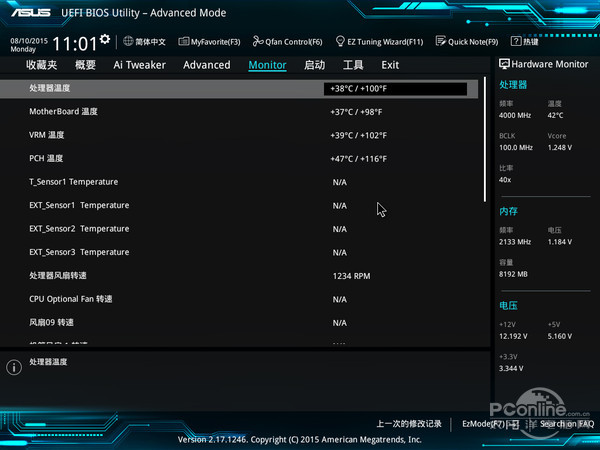Click the globe language icon
600x450 pixels.
[x=128, y=41]
